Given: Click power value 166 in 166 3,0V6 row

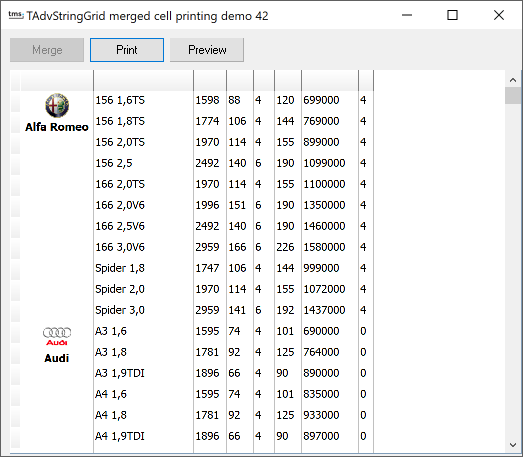Looking at the screenshot, I should (237, 247).
